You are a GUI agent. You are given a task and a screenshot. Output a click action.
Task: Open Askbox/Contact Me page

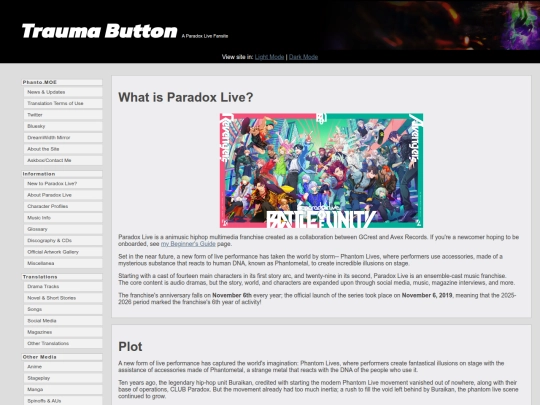[x=63, y=160]
